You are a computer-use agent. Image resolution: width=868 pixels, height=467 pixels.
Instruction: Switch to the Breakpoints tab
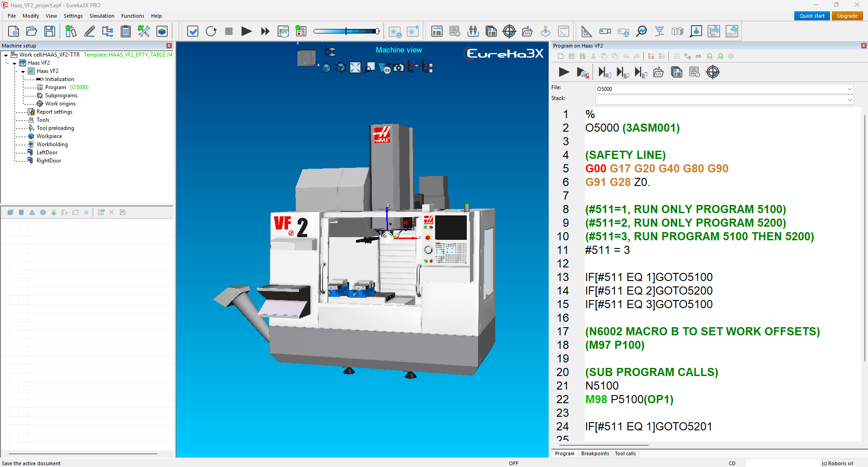pos(595,453)
